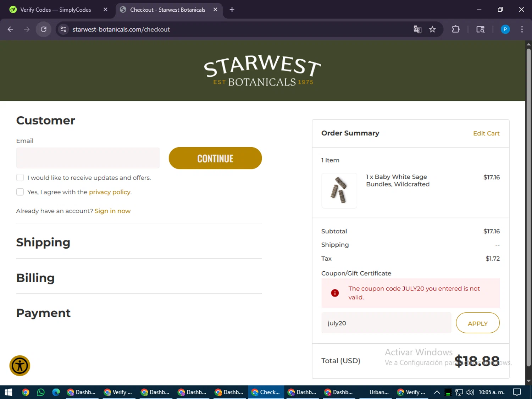Open the first Dashb... taskbar window
Screen dimensions: 532x399
pyautogui.click(x=81, y=392)
